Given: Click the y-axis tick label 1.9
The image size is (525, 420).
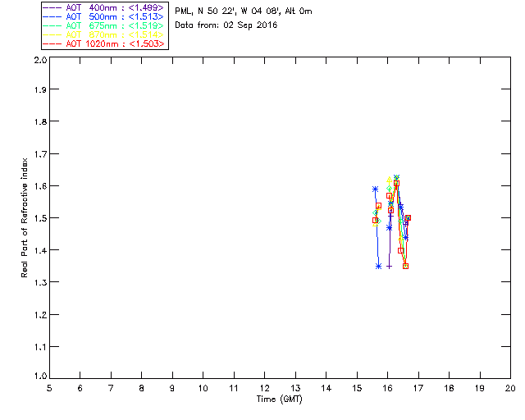Looking at the screenshot, I should point(40,89).
